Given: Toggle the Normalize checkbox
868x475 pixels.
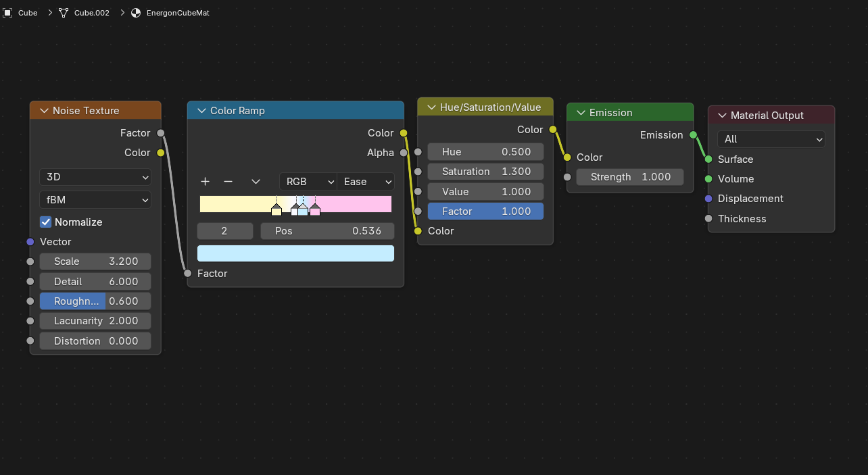Looking at the screenshot, I should (x=46, y=222).
